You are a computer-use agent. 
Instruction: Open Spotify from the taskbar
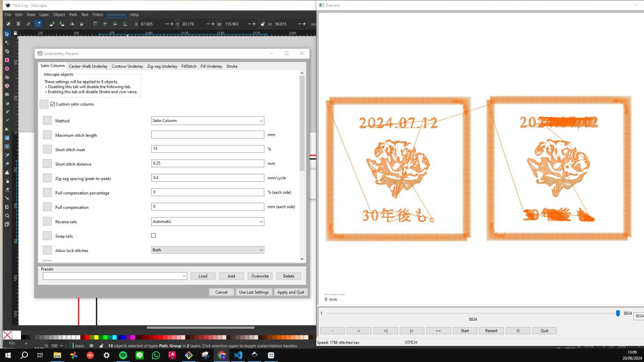[123, 355]
